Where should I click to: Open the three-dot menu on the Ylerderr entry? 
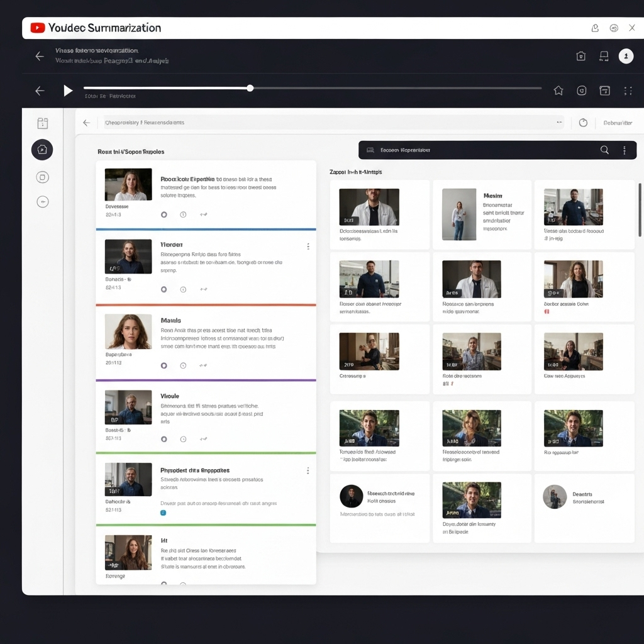click(308, 247)
